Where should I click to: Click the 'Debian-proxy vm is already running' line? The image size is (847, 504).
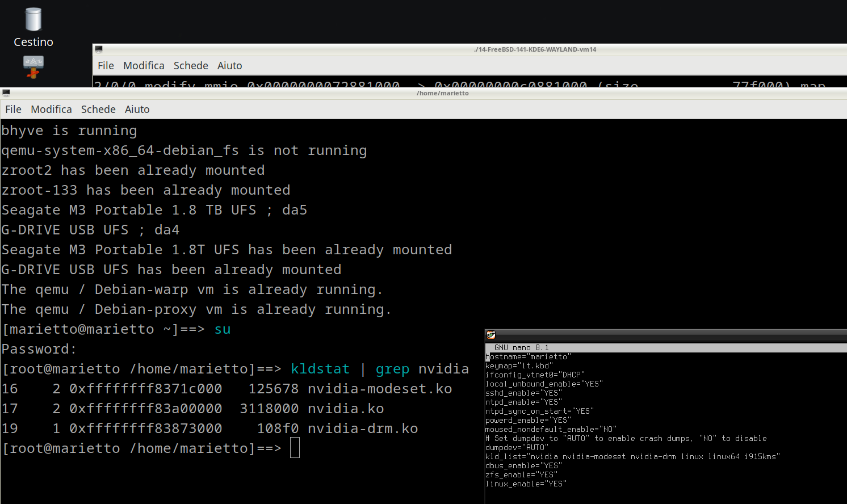[x=196, y=309]
